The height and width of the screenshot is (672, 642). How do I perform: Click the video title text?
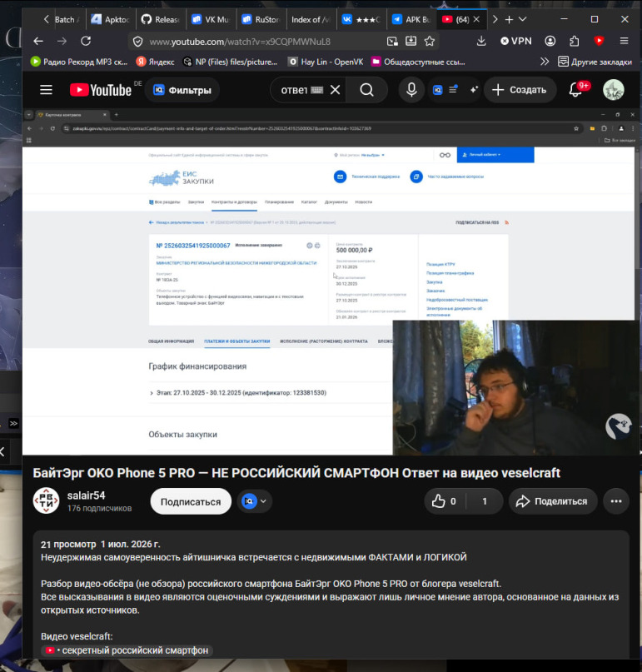pos(296,473)
